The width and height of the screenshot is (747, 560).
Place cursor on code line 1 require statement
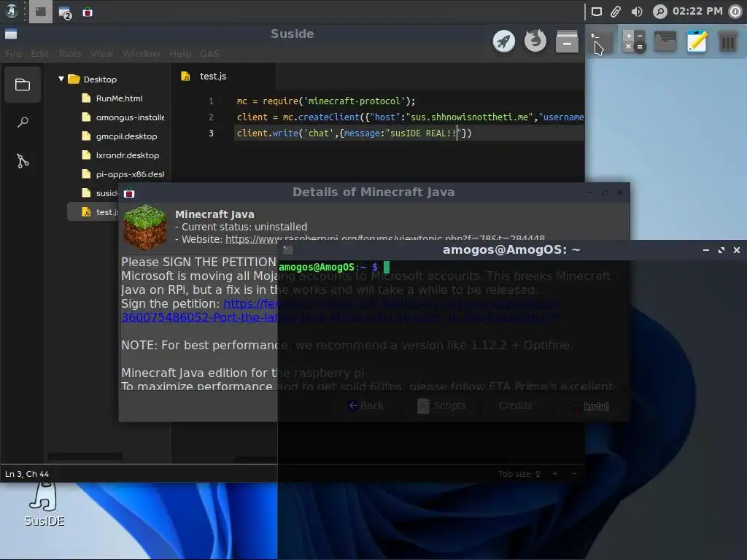point(326,101)
